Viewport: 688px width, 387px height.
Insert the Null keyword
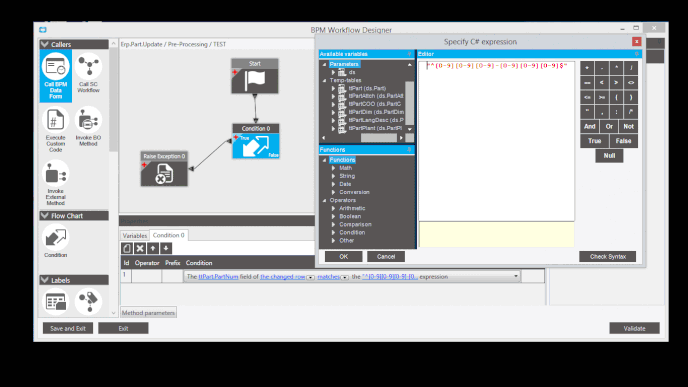pos(609,156)
